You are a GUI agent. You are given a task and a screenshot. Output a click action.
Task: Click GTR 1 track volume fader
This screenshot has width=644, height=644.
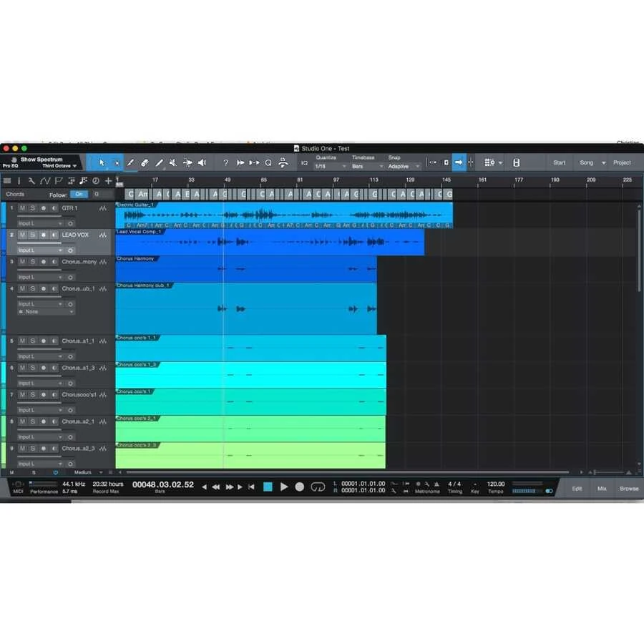pyautogui.click(x=39, y=216)
